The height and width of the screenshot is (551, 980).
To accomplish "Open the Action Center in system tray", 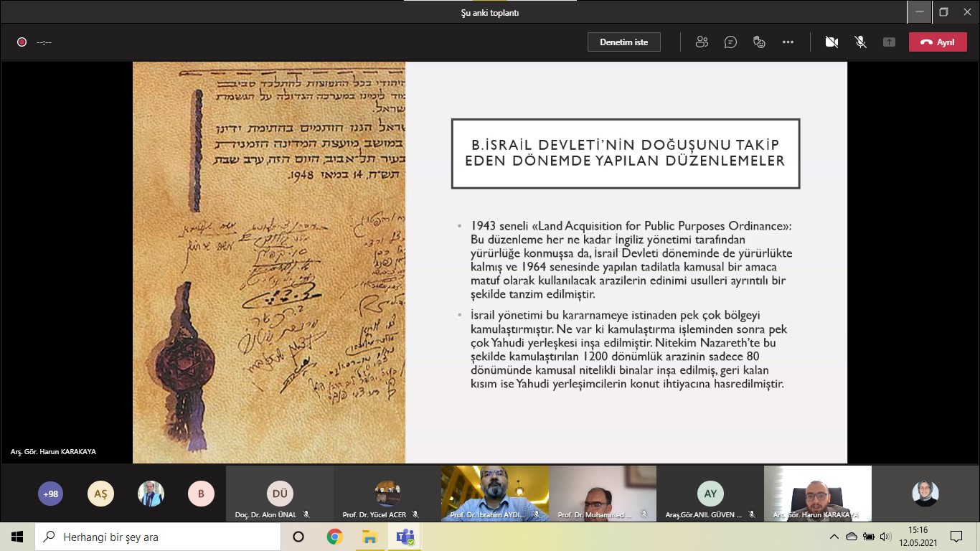I will click(955, 535).
